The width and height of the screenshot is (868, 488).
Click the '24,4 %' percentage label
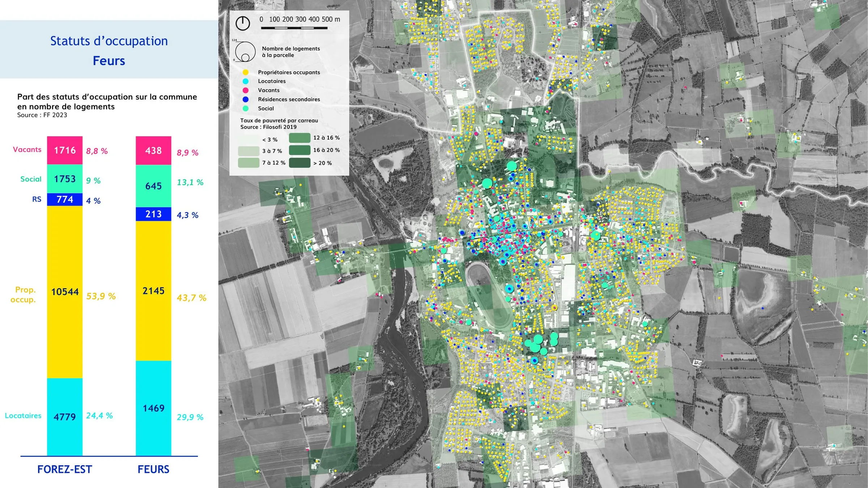[99, 416]
